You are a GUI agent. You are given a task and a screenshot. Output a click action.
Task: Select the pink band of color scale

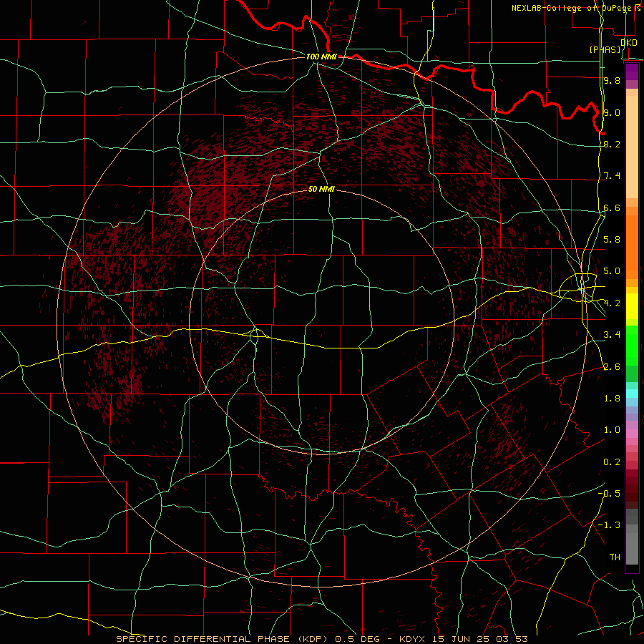click(x=632, y=434)
